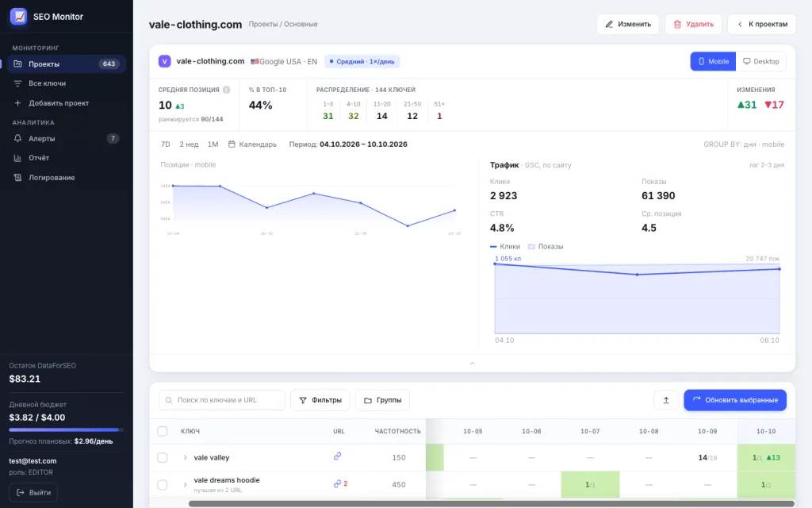Click the export upload icon button
Image resolution: width=812 pixels, height=508 pixels.
point(666,400)
